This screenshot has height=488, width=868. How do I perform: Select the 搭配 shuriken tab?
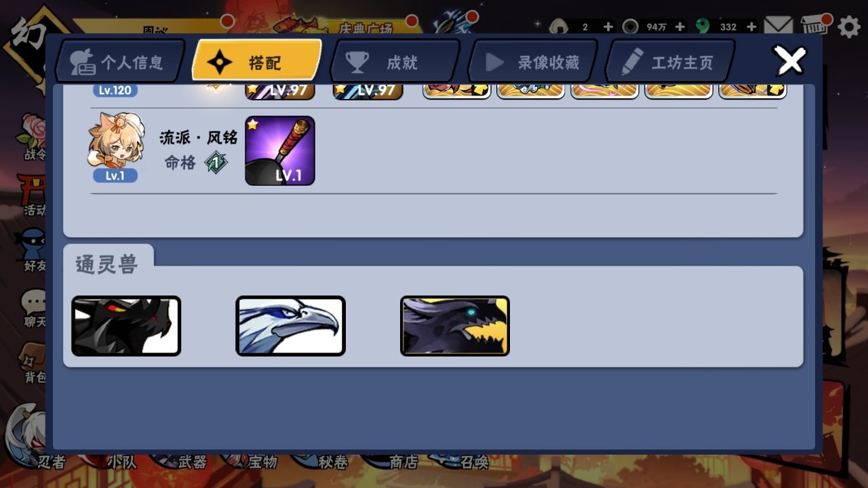pos(257,62)
